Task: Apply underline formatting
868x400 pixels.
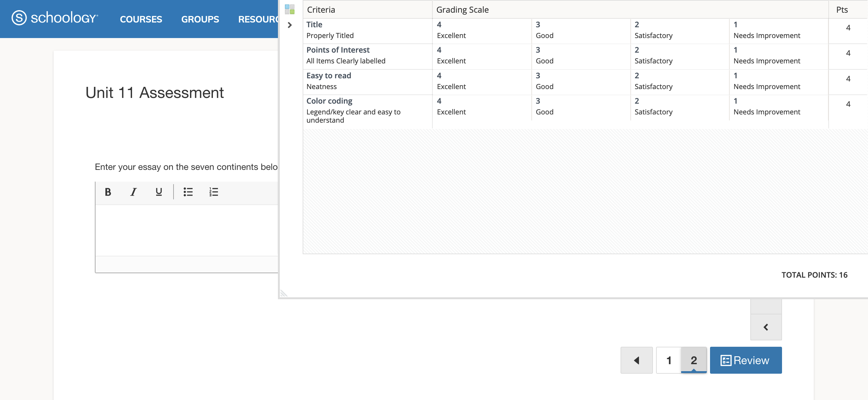Action: pyautogui.click(x=158, y=192)
